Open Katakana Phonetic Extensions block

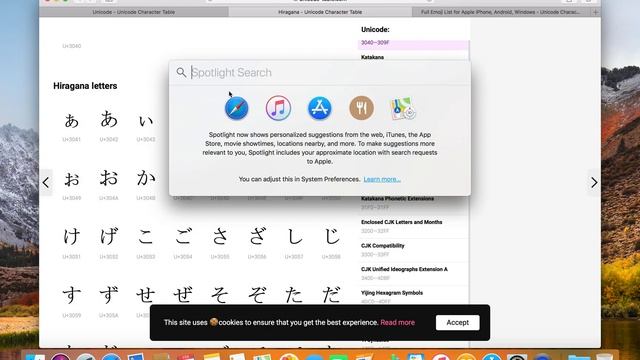point(397,199)
